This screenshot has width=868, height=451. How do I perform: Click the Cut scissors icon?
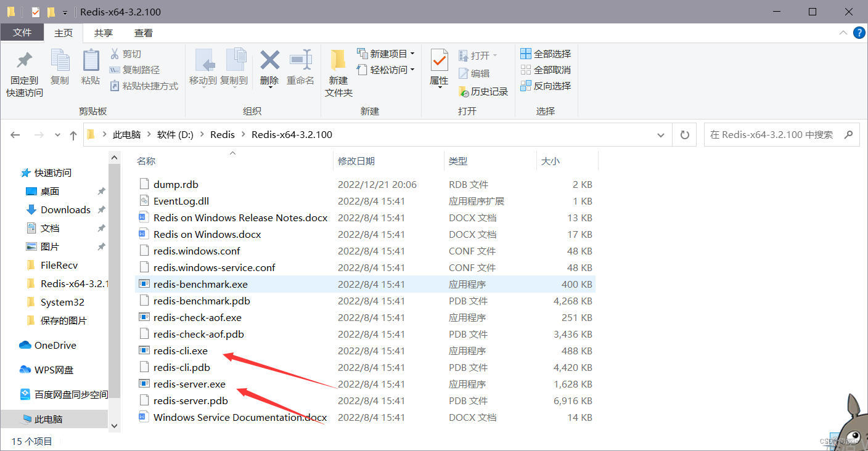coord(114,54)
